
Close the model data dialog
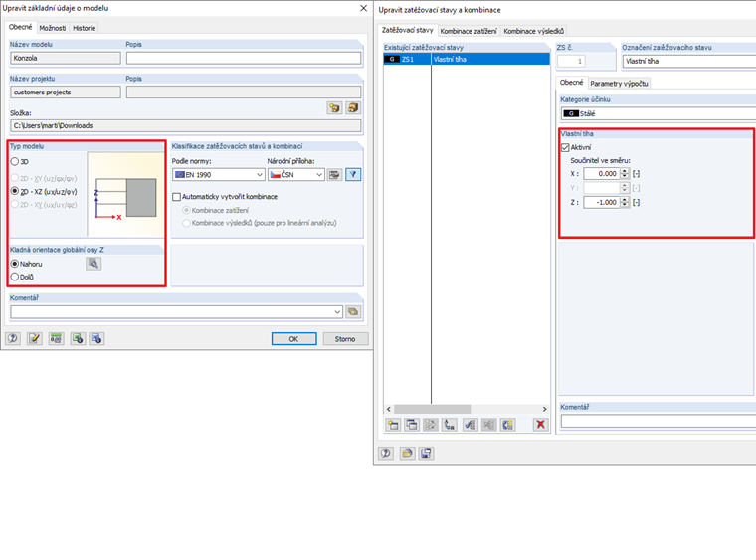click(x=363, y=8)
